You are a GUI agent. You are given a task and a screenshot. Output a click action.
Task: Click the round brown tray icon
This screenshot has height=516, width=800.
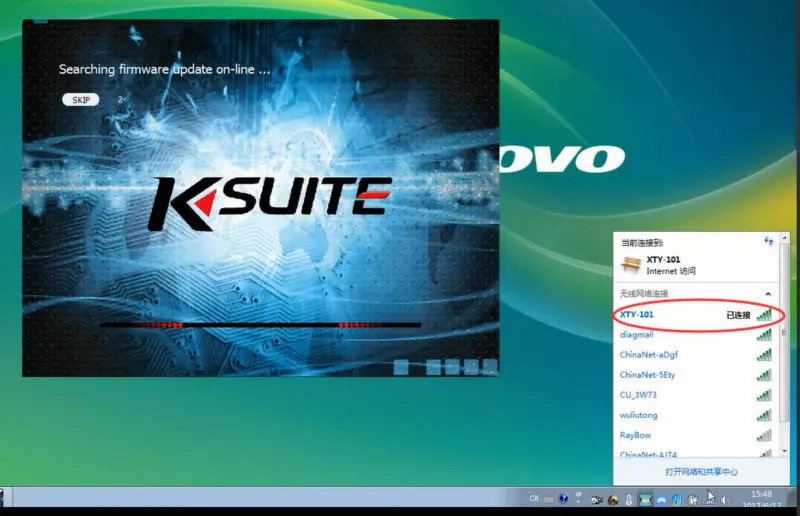613,500
